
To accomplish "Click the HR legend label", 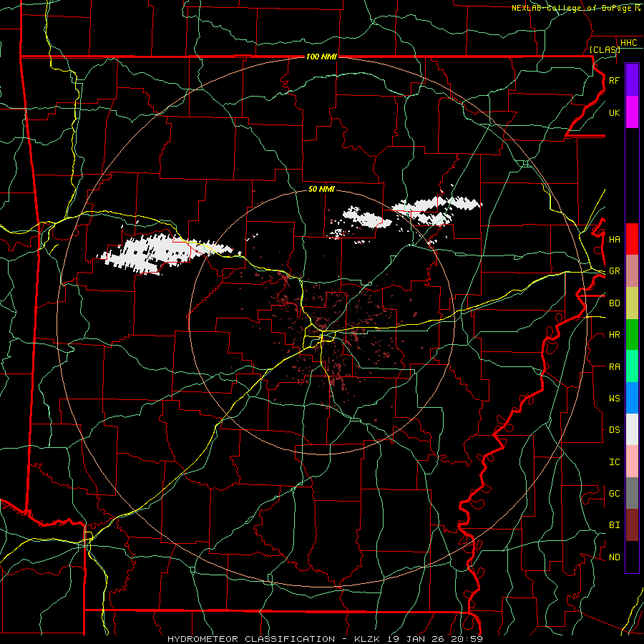I will pos(614,335).
